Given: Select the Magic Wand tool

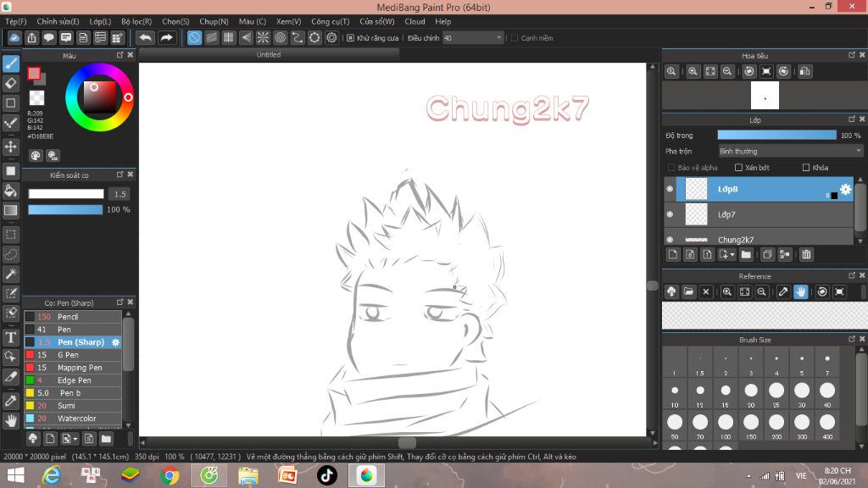Looking at the screenshot, I should pyautogui.click(x=11, y=274).
